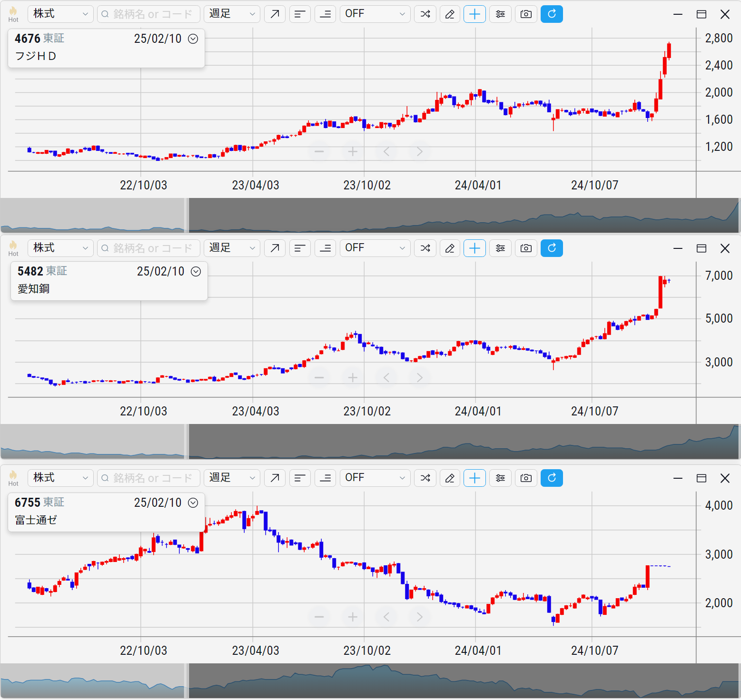The height and width of the screenshot is (700, 741).
Task: Click shuffle icon in top chart toolbar
Action: pyautogui.click(x=425, y=14)
